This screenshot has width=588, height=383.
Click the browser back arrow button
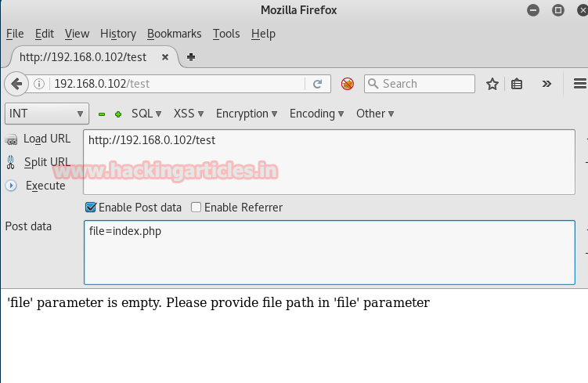pyautogui.click(x=16, y=84)
